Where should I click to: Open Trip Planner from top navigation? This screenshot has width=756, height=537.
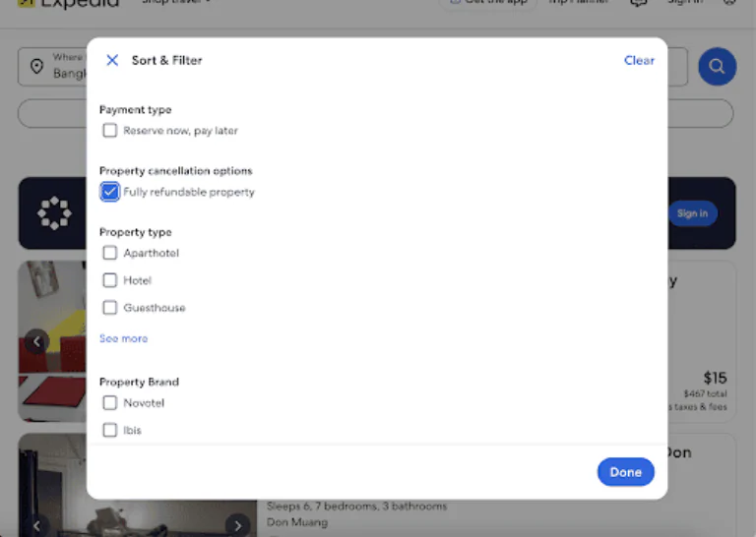click(570, 3)
